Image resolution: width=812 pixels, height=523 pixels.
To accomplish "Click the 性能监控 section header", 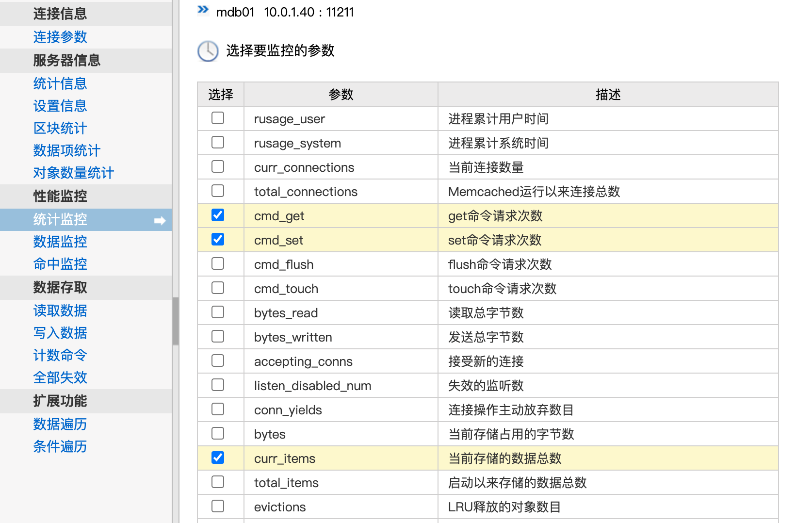I will 86,196.
